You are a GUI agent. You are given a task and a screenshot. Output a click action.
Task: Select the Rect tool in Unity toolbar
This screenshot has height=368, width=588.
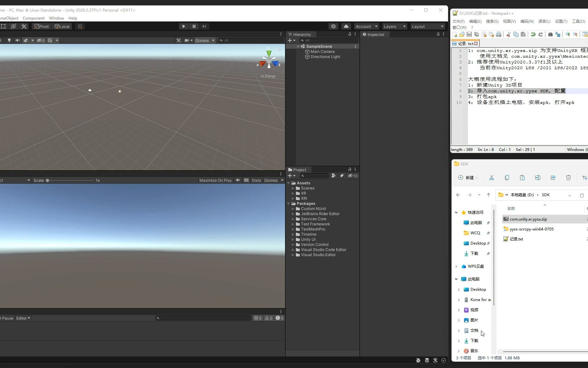pyautogui.click(x=3, y=26)
